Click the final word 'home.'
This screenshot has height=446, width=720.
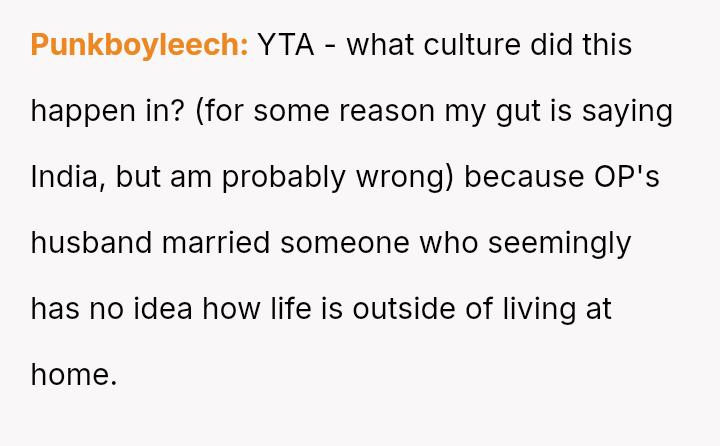click(x=74, y=374)
